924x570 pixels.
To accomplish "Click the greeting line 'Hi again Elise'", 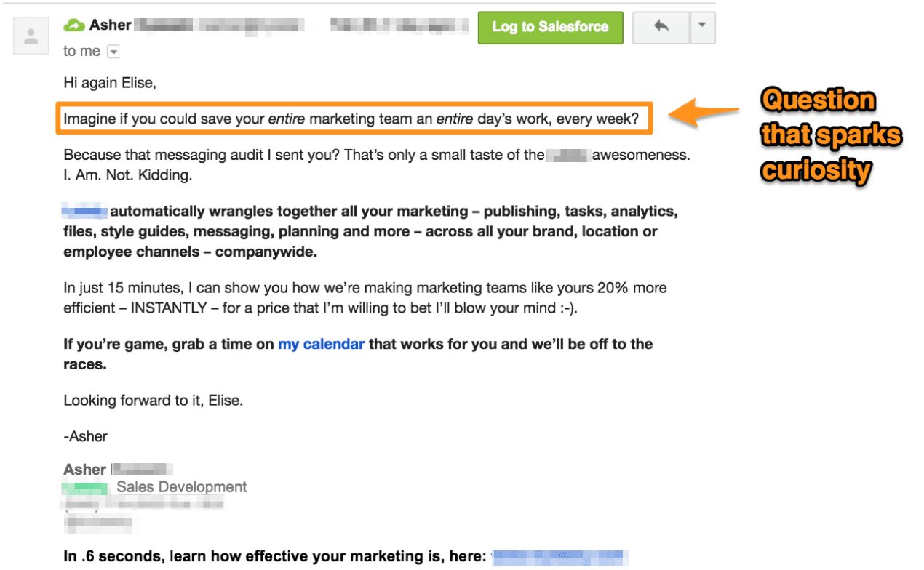I will pyautogui.click(x=110, y=82).
